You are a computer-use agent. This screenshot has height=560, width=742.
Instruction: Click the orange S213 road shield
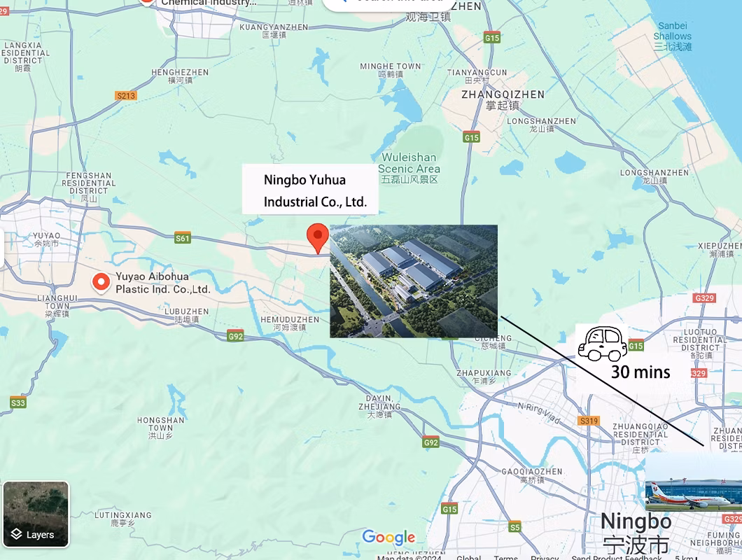pos(126,96)
